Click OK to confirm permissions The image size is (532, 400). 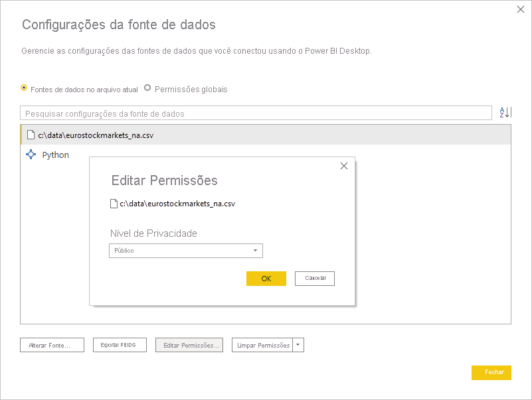(x=266, y=278)
